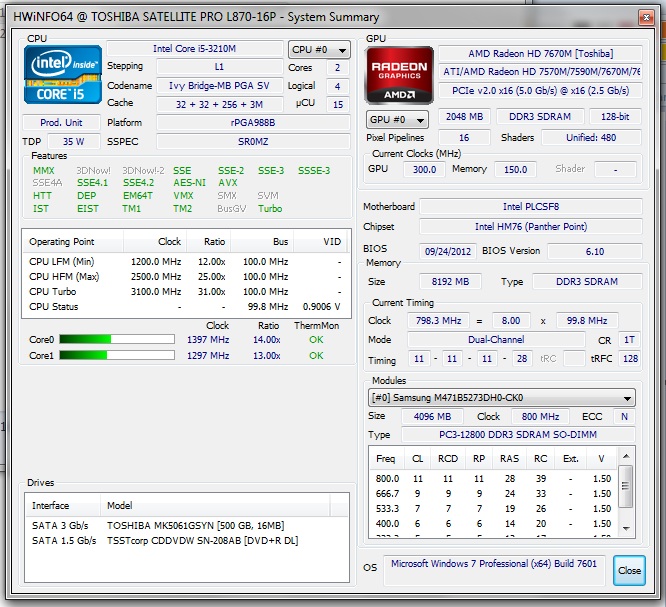The image size is (666, 607).
Task: Click the GPU memory clock value 150.0
Action: click(x=515, y=169)
